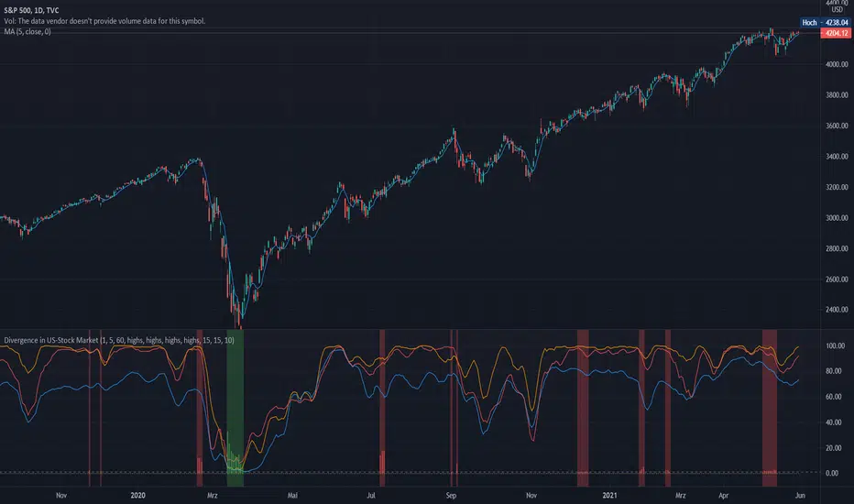Click the 2800.00 price axis label
854x504 pixels.
837,248
